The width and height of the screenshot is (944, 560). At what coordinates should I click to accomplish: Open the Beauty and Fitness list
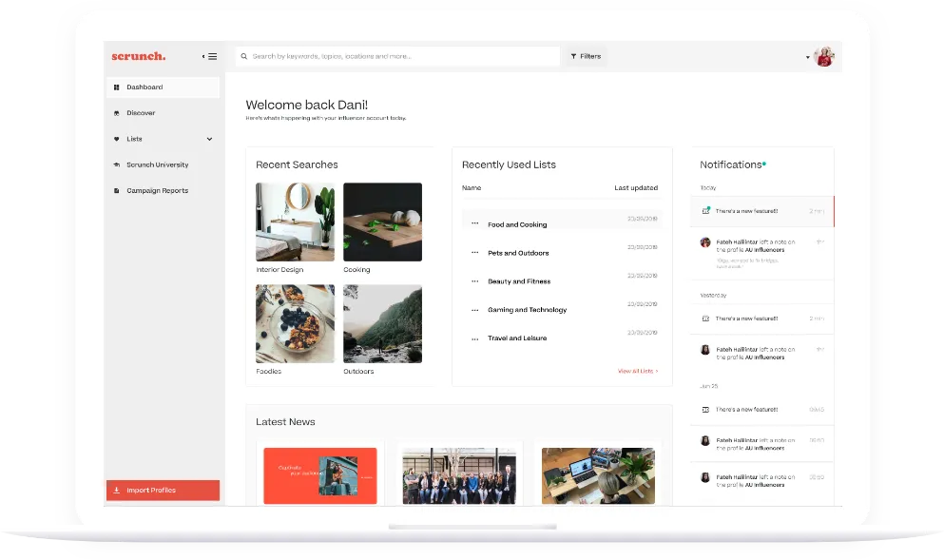(519, 281)
